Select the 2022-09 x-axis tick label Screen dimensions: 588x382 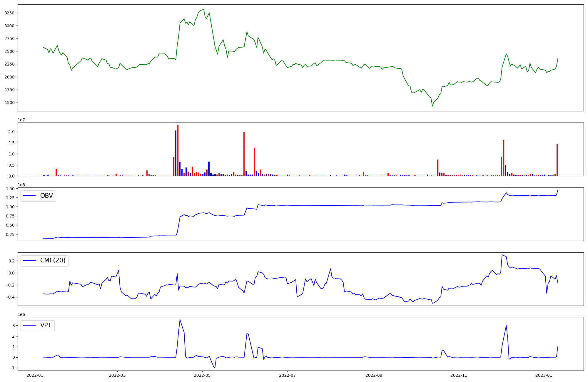374,375
